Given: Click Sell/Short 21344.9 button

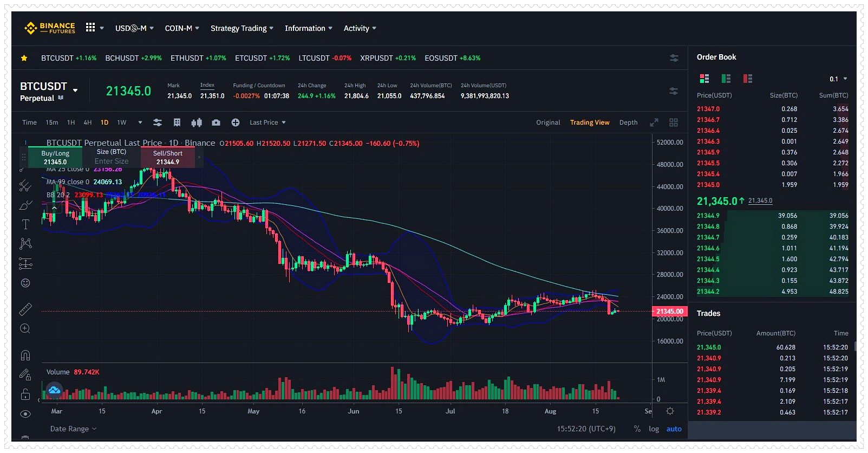Looking at the screenshot, I should point(168,157).
